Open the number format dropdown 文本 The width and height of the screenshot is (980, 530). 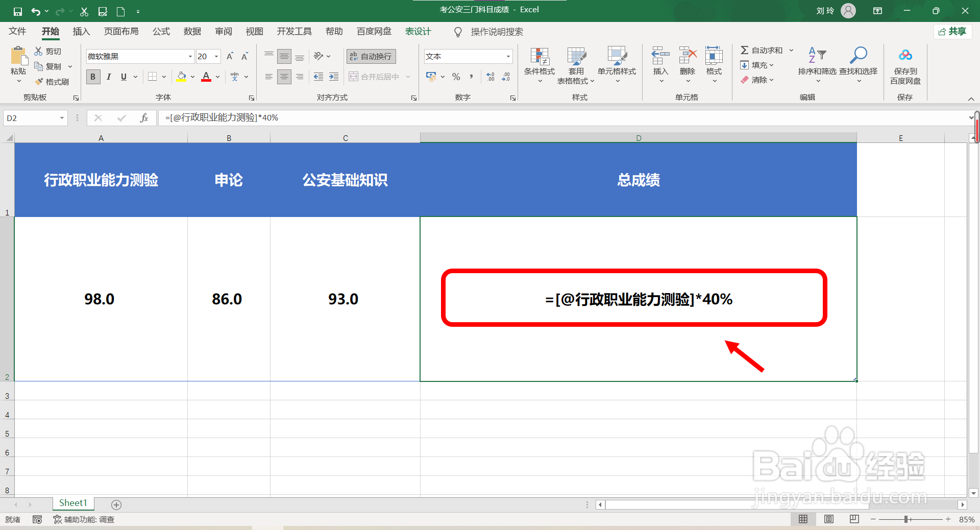(x=508, y=56)
